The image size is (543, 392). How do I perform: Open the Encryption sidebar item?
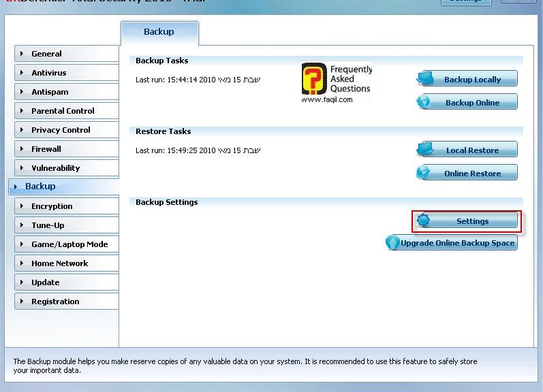pyautogui.click(x=67, y=206)
